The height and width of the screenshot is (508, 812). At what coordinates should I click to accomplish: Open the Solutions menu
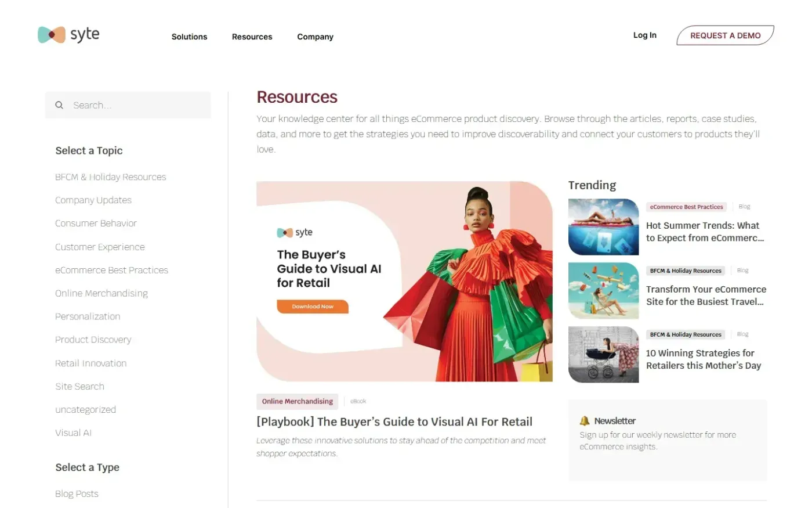pos(189,37)
